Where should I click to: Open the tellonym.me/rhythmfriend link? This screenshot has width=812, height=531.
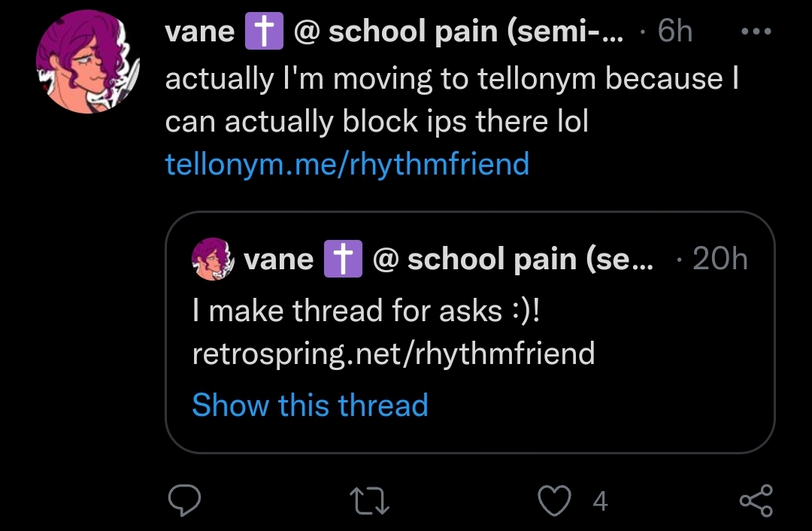347,164
